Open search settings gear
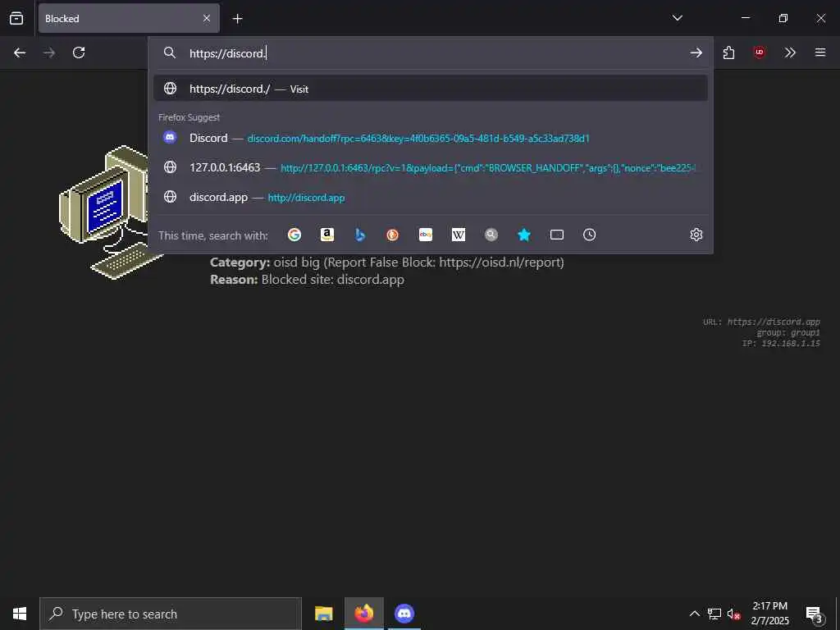 (x=696, y=235)
